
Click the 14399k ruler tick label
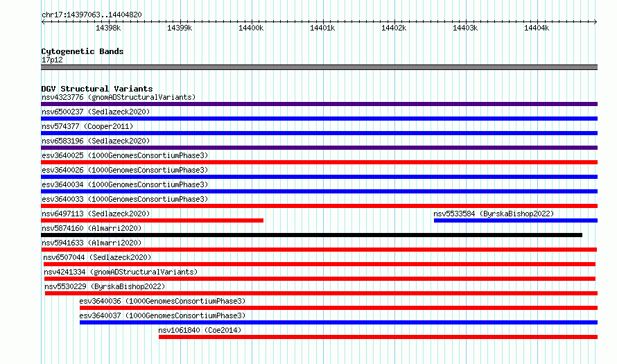(x=180, y=28)
